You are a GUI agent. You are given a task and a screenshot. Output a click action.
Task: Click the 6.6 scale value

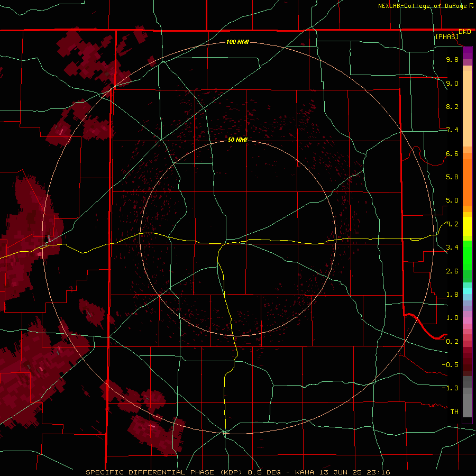tap(452, 153)
